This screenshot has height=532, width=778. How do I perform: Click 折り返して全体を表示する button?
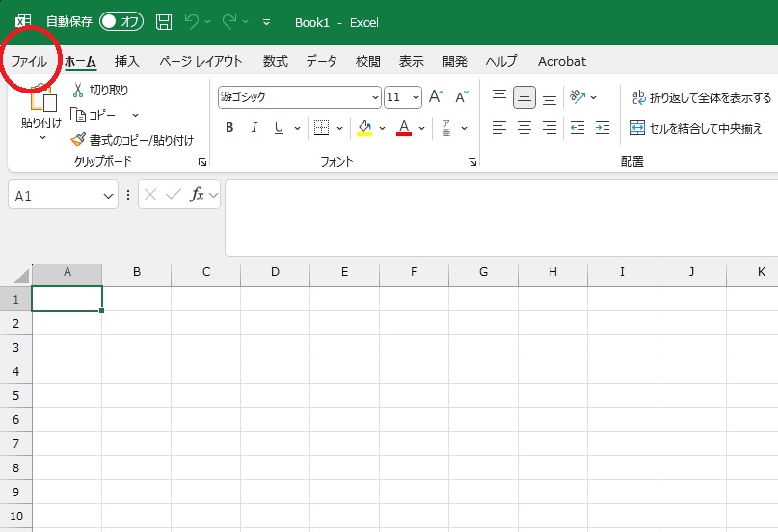point(701,97)
